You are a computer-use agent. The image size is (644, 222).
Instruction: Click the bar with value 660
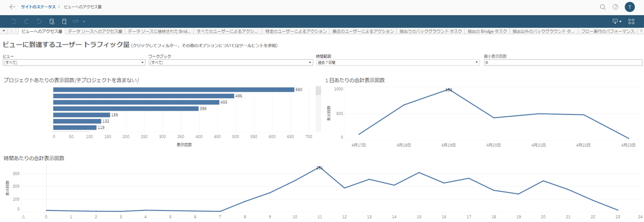(174, 90)
